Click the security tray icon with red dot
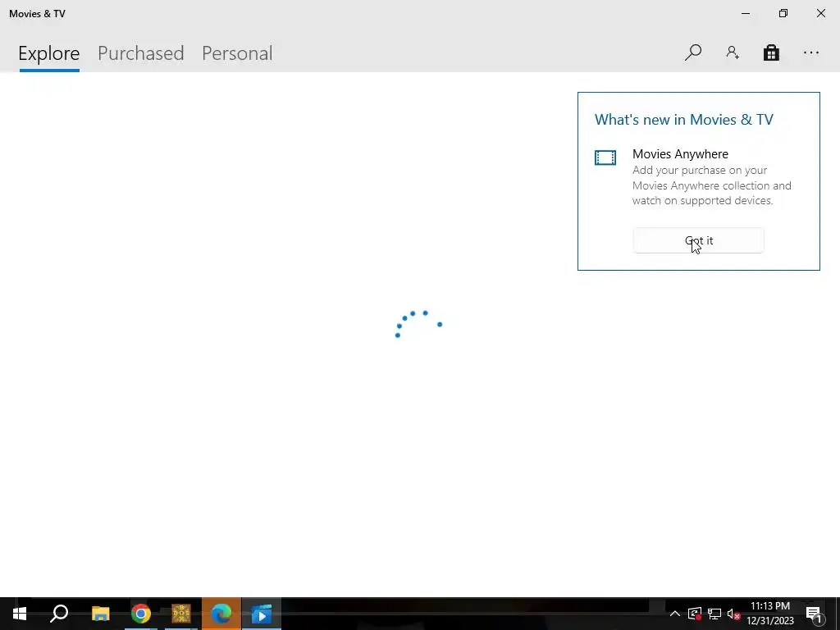Viewport: 840px width, 630px height. coord(695,614)
